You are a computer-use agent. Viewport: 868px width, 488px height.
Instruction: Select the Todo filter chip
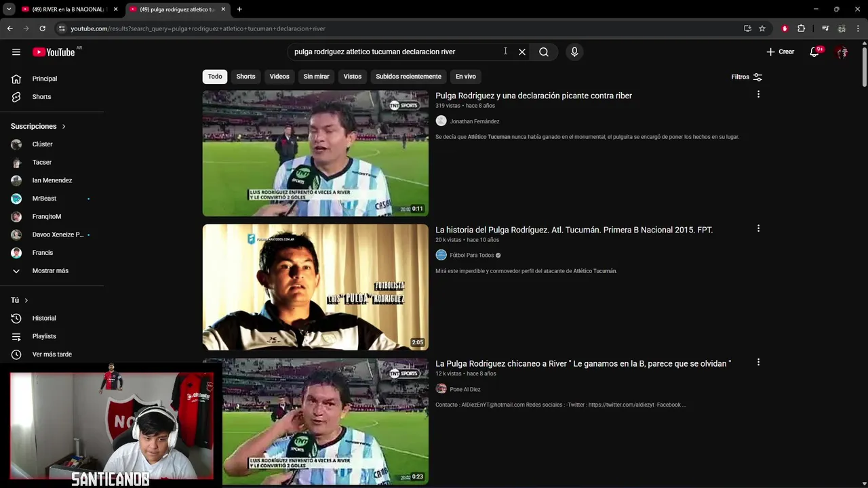click(215, 77)
